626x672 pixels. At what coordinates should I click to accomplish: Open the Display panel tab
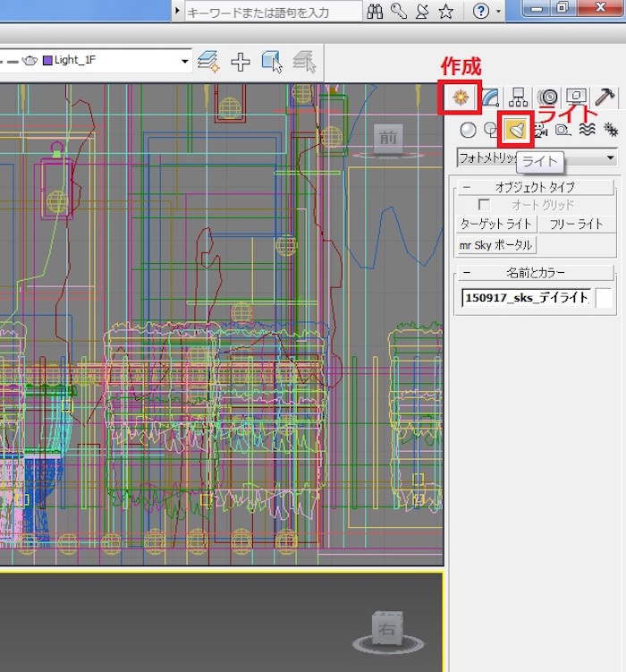click(x=576, y=97)
